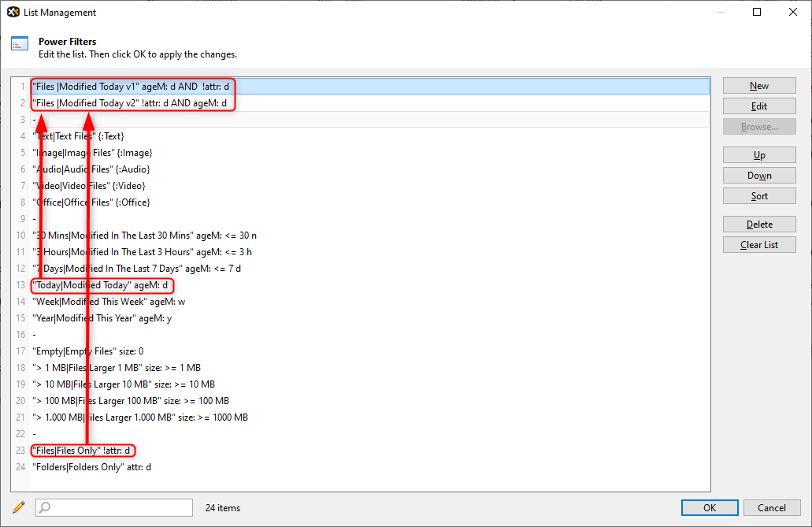Maximize the List Management window
Screen dimensions: 812x527
point(757,12)
